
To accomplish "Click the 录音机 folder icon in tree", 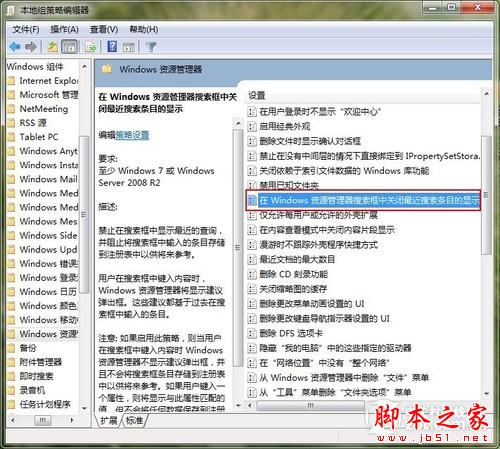I will pos(11,390).
